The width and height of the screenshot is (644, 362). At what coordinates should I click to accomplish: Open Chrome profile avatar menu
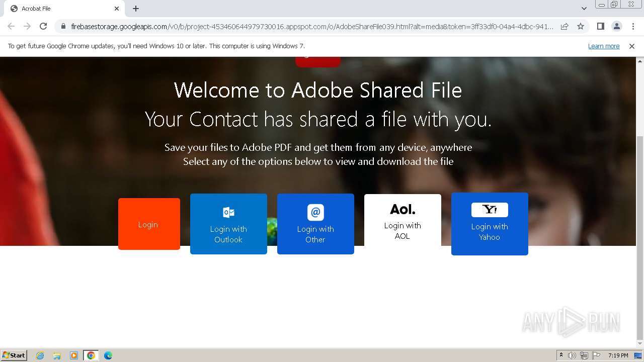616,26
